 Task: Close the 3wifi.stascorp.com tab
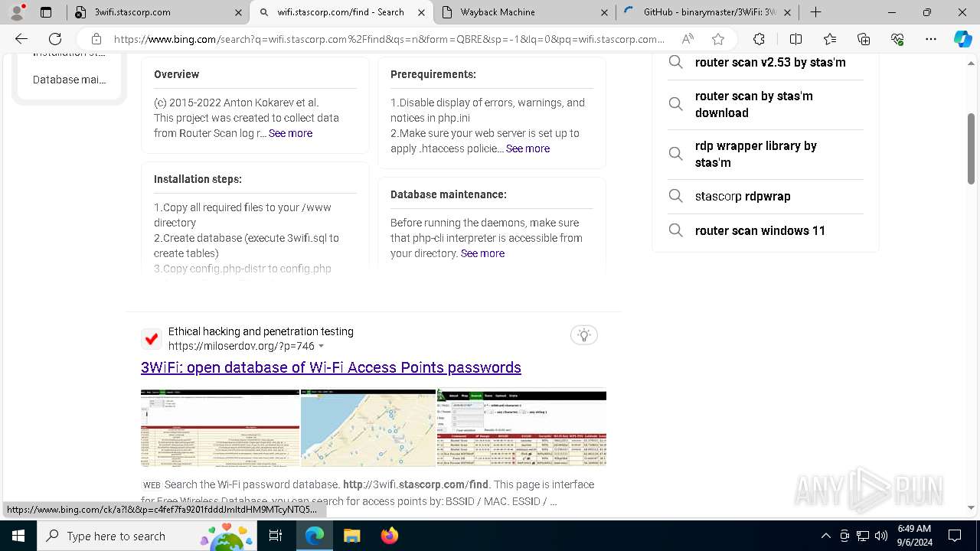[x=238, y=12]
